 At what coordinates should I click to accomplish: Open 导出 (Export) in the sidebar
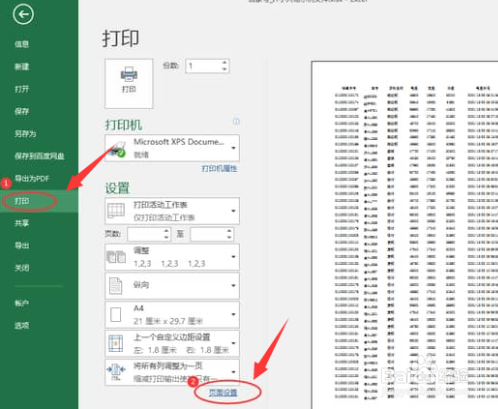pos(22,246)
